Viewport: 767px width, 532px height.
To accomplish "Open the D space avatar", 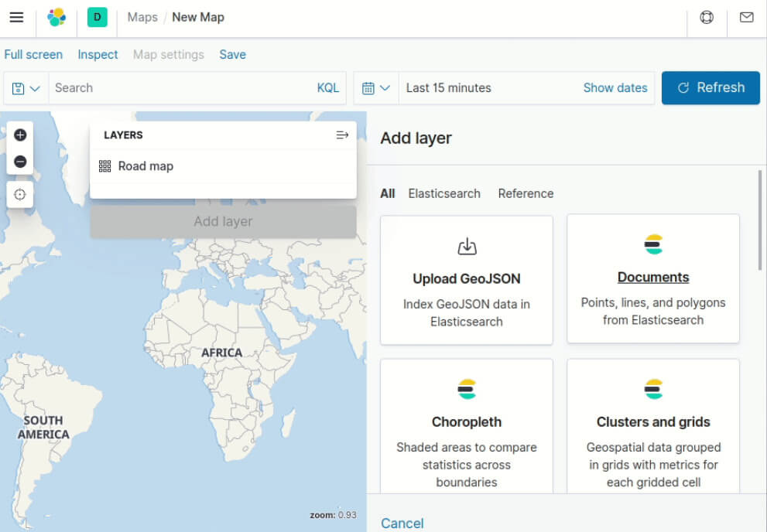I will pos(97,17).
